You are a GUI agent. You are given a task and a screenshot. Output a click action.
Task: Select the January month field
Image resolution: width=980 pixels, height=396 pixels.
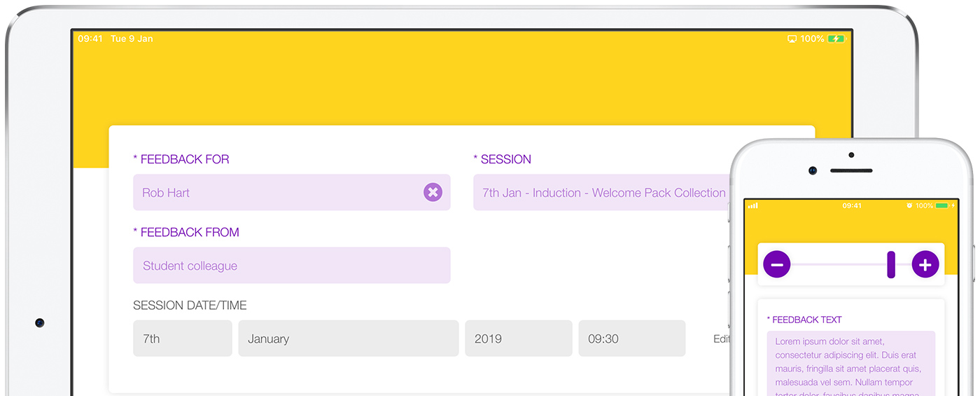[x=348, y=339]
